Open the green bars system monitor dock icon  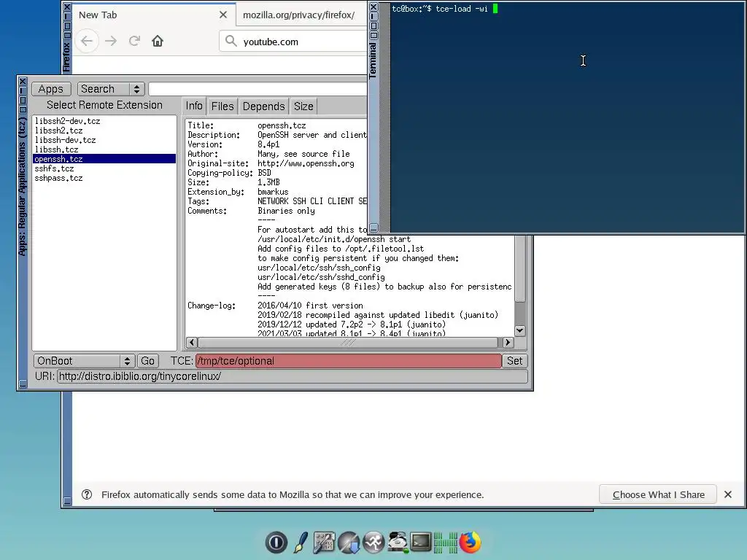coord(446,542)
